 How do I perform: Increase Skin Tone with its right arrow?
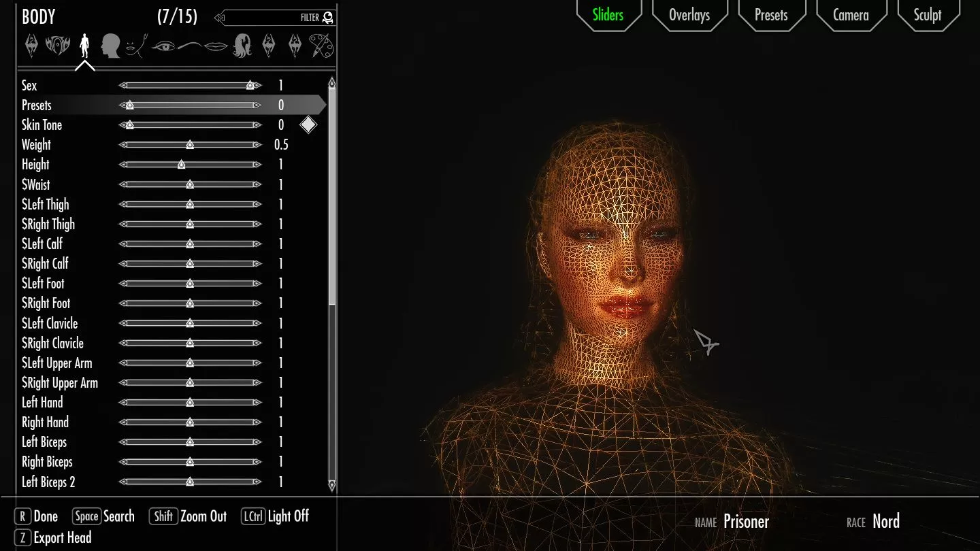pyautogui.click(x=257, y=125)
